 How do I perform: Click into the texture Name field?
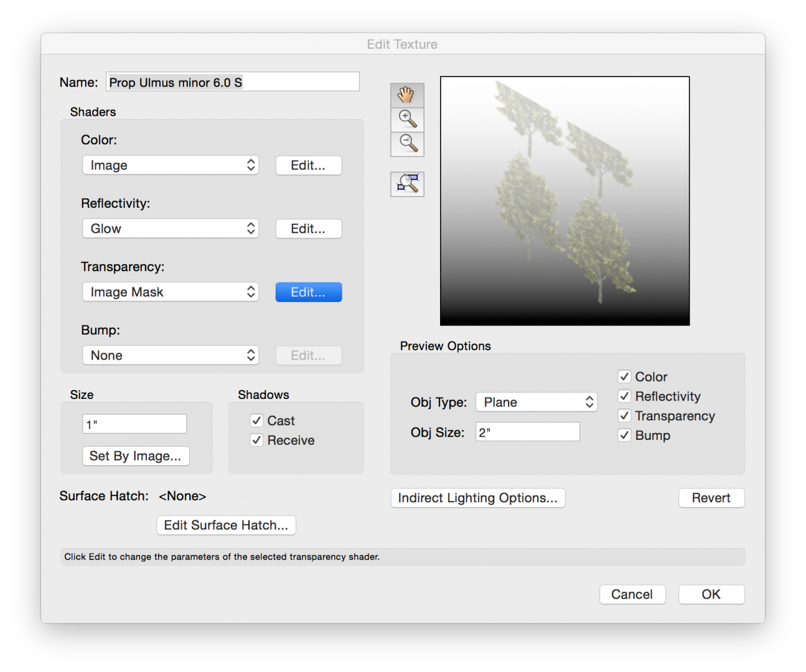[232, 82]
